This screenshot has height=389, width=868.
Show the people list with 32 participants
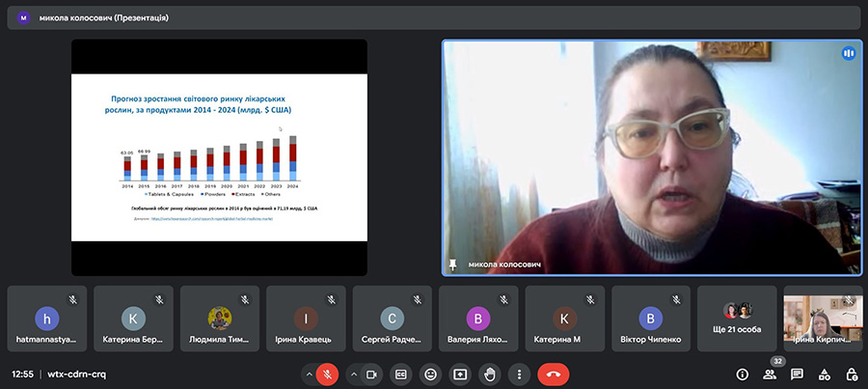[770, 374]
